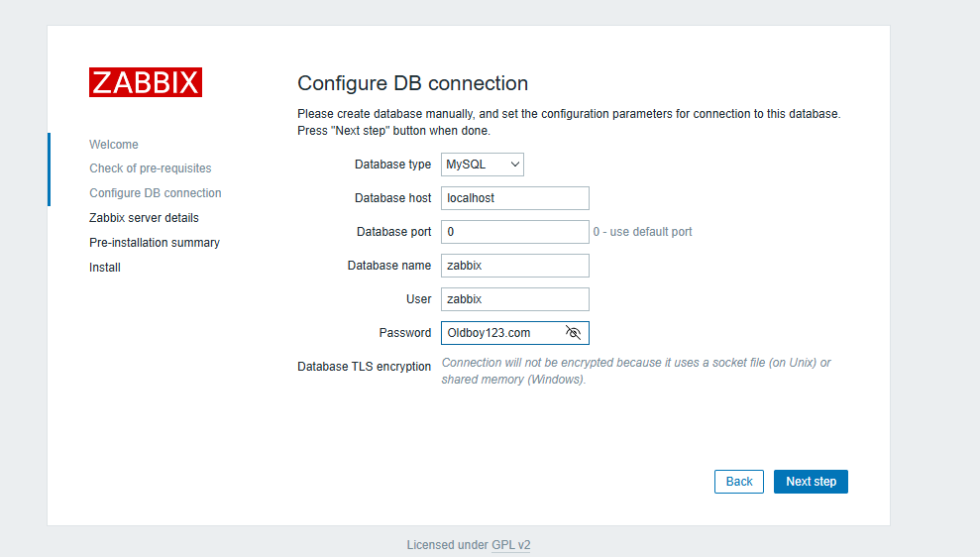Select Zabbix server details step
This screenshot has width=980, height=557.
click(x=144, y=218)
